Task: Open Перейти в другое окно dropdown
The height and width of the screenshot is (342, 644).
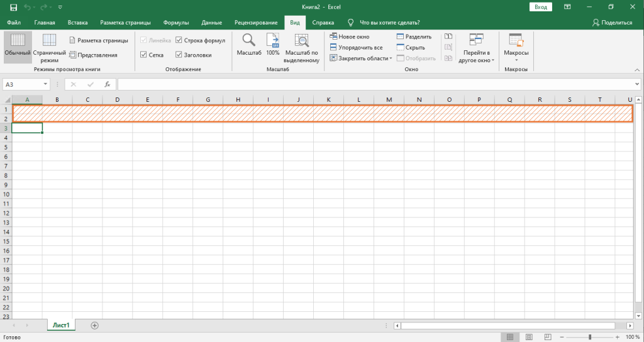Action: [477, 48]
